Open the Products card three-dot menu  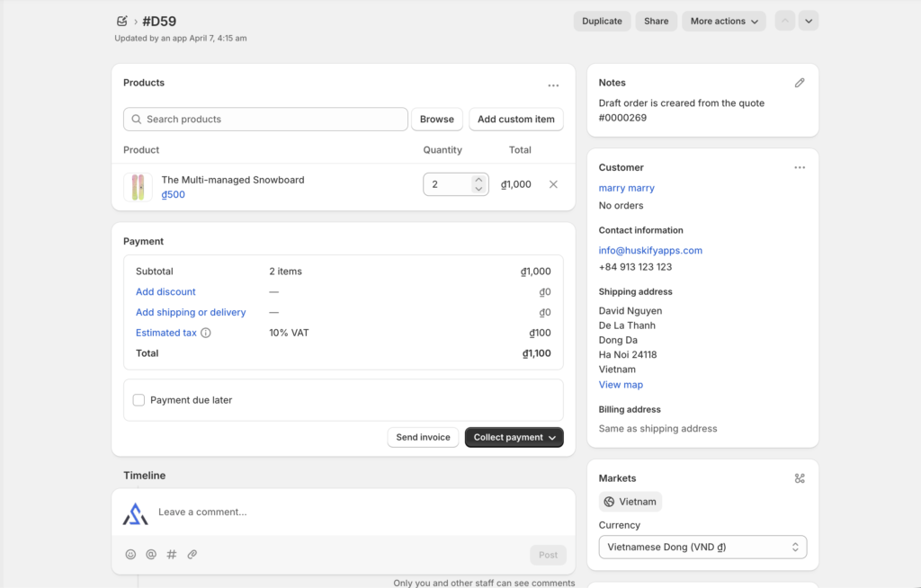(553, 85)
